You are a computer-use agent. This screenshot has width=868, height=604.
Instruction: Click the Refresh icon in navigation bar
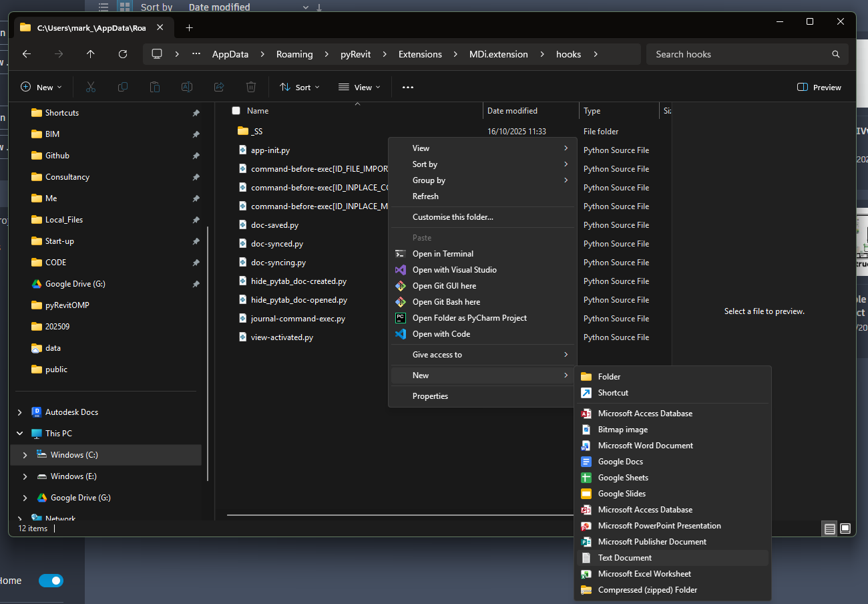point(123,54)
